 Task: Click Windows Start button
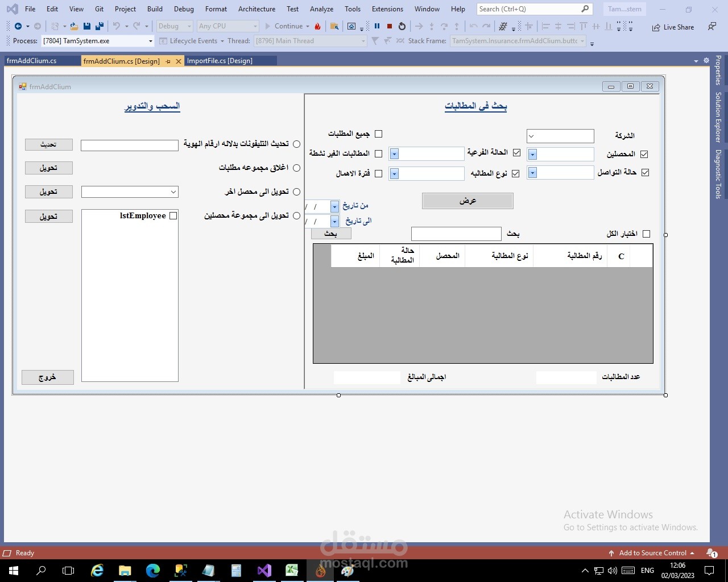click(14, 570)
